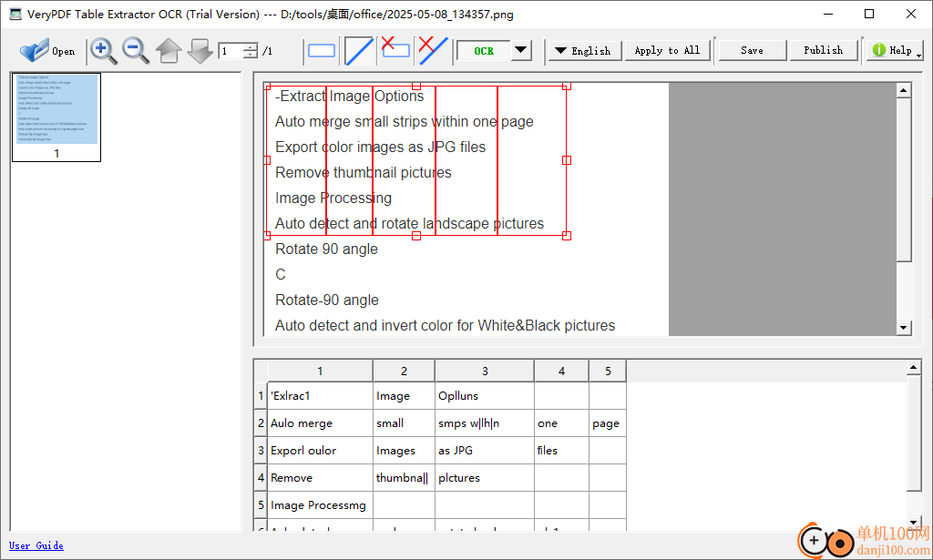
Task: Zoom out using the magnifier minus icon
Action: (135, 50)
